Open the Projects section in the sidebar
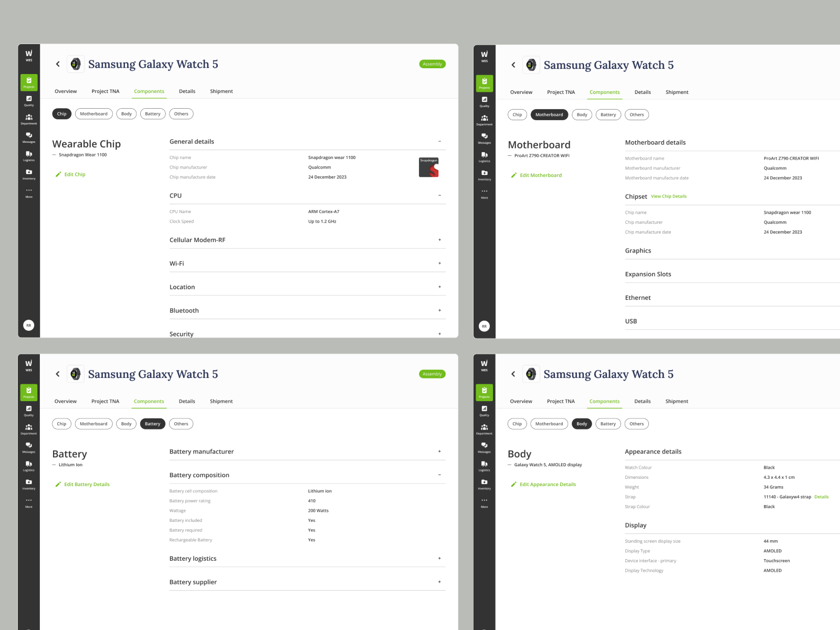Image resolution: width=840 pixels, height=630 pixels. [29, 82]
